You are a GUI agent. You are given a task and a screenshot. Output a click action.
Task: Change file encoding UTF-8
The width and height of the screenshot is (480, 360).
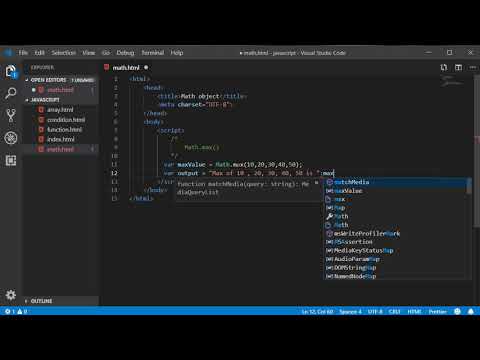tap(375, 312)
